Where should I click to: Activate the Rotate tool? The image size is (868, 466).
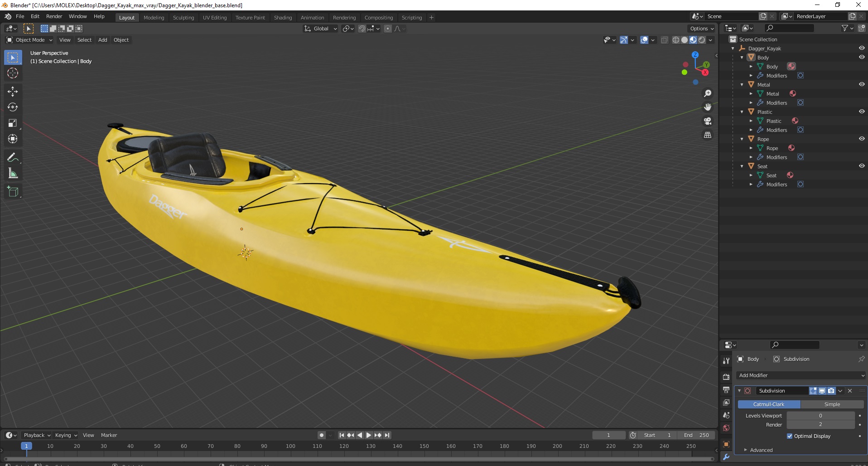click(13, 107)
